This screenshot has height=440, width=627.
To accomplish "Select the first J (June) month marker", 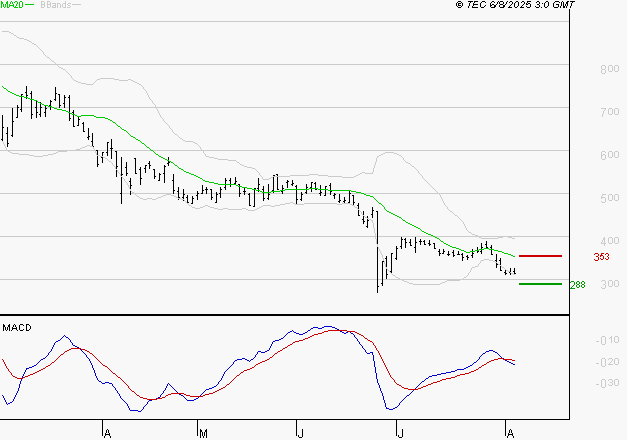I will click(299, 432).
